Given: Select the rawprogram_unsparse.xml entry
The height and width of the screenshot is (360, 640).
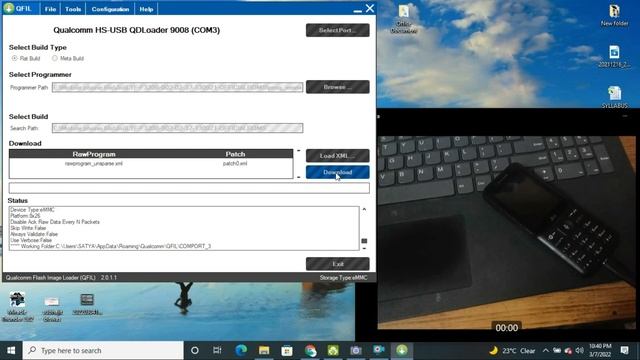Looking at the screenshot, I should (x=94, y=164).
